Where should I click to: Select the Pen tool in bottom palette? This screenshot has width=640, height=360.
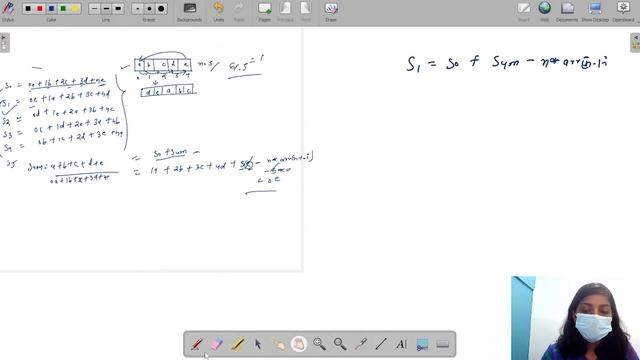click(x=197, y=344)
